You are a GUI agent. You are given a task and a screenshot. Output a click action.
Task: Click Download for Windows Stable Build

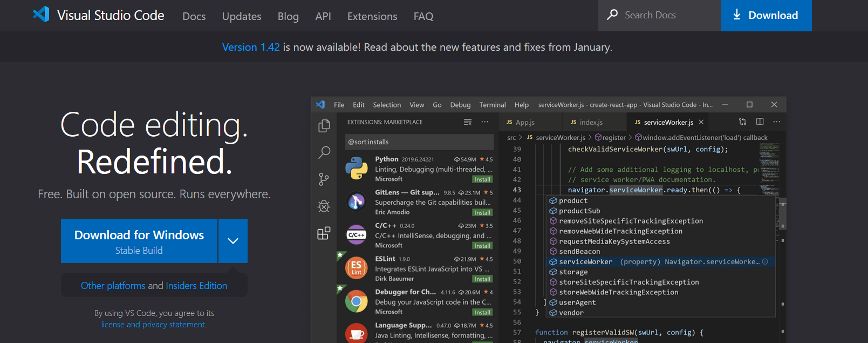tap(139, 241)
